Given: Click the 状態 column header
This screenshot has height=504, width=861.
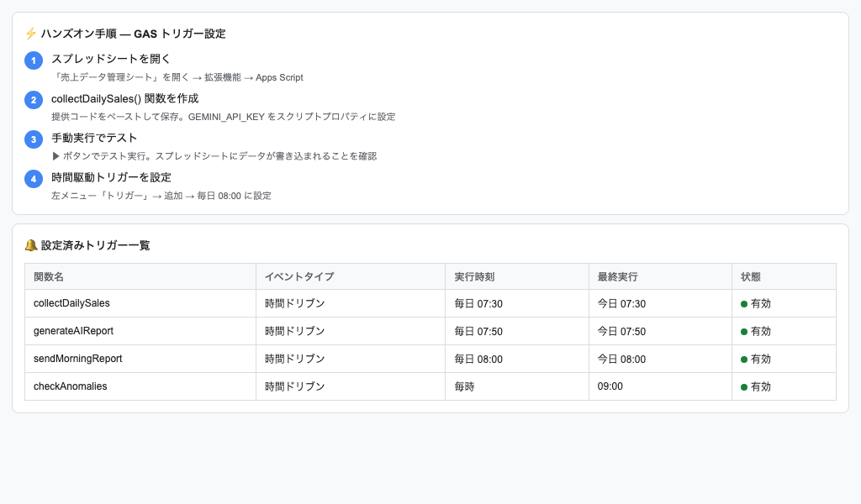Looking at the screenshot, I should pyautogui.click(x=750, y=276).
